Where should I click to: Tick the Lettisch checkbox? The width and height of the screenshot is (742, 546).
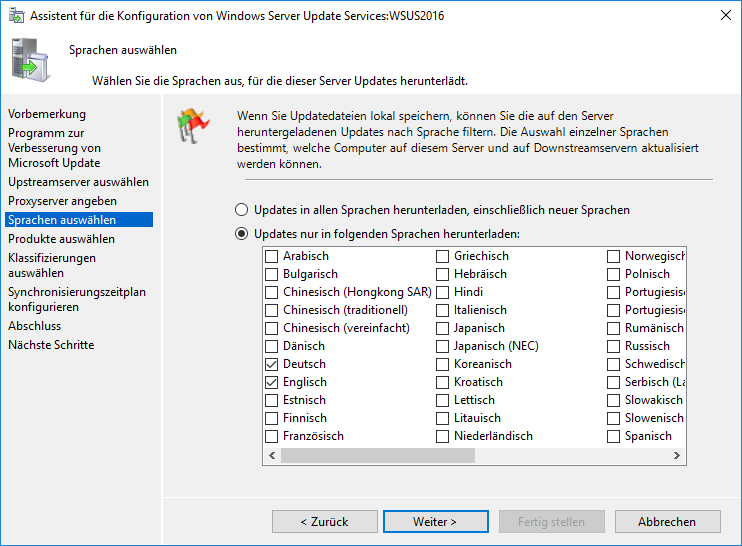click(442, 400)
